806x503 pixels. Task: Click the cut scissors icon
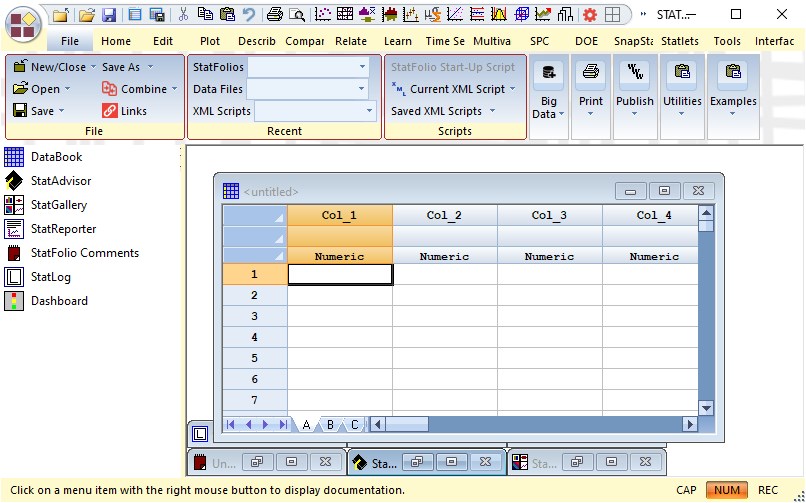tap(183, 14)
